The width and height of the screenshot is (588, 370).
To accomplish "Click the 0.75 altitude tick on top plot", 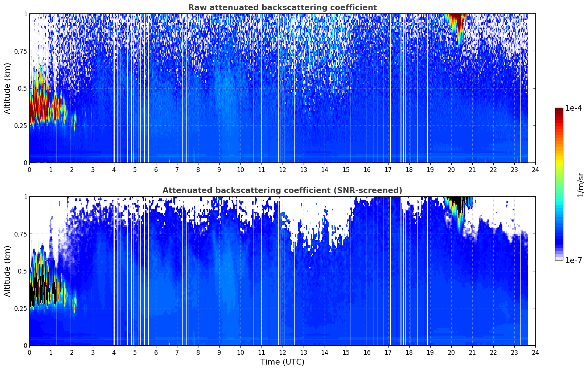I will (x=20, y=51).
